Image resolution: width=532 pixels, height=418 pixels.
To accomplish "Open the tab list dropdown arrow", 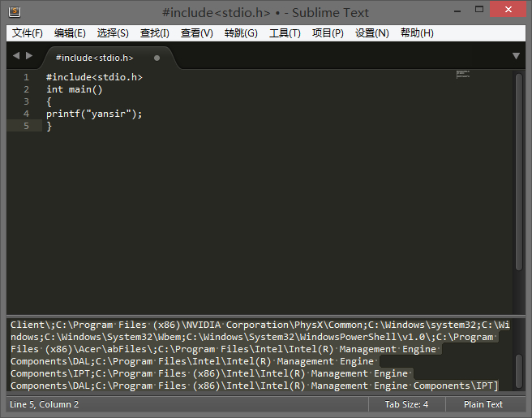I will 516,56.
